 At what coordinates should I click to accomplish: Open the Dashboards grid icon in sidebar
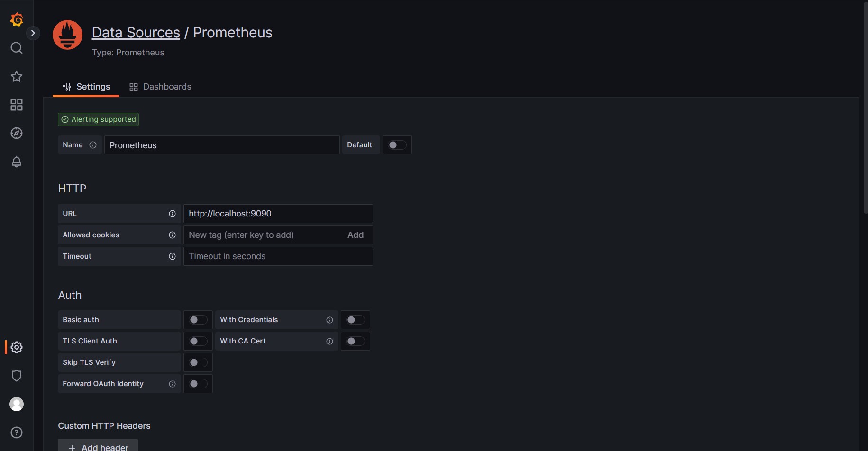[17, 105]
